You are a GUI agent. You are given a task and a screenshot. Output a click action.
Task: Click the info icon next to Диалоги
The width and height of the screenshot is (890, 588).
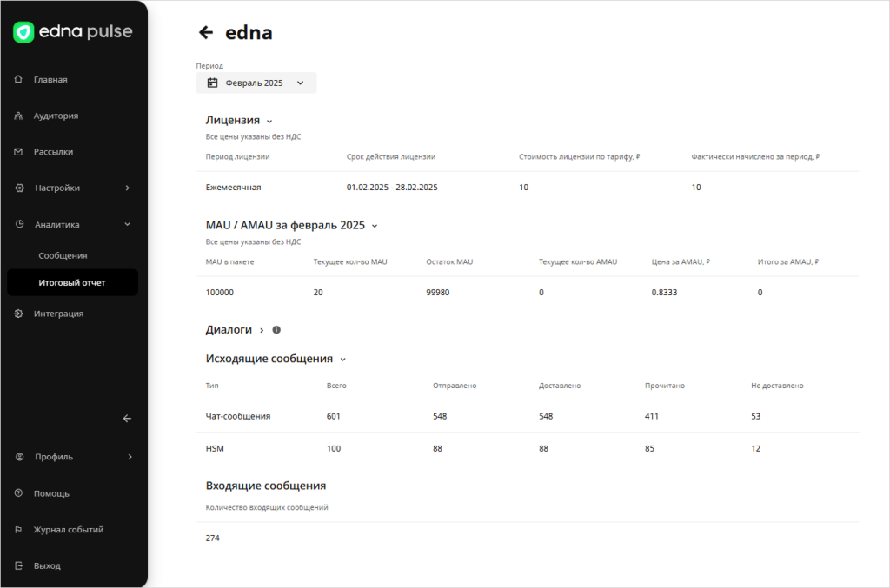coord(276,330)
